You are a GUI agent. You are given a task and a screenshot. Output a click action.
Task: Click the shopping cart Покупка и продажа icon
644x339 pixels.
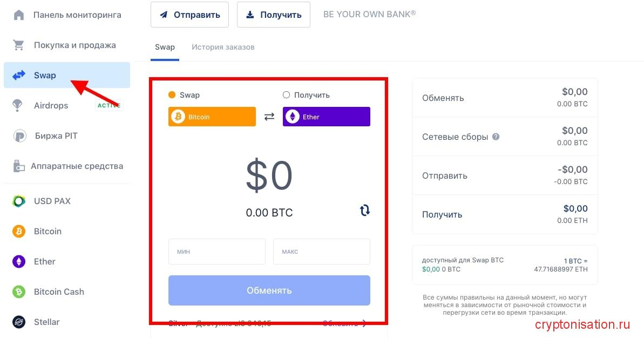[19, 45]
